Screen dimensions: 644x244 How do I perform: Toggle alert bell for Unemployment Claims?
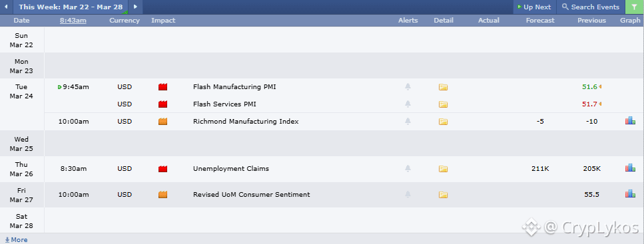click(408, 169)
